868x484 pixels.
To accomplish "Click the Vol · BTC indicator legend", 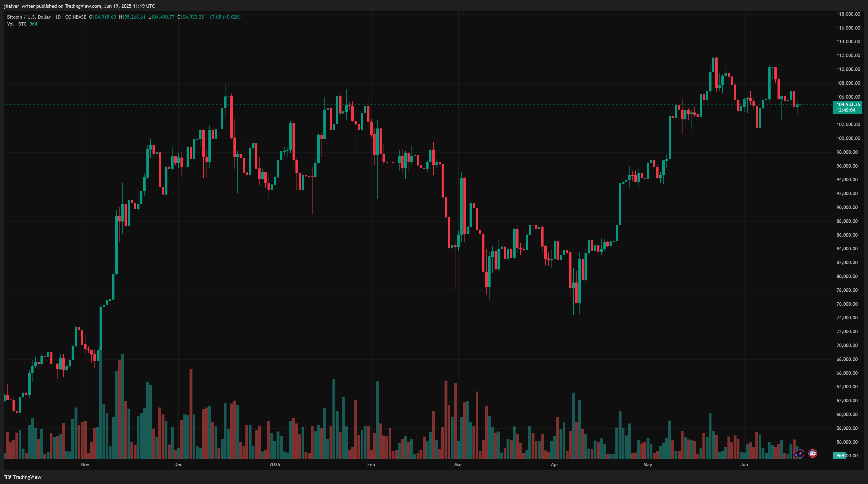I will [x=17, y=24].
